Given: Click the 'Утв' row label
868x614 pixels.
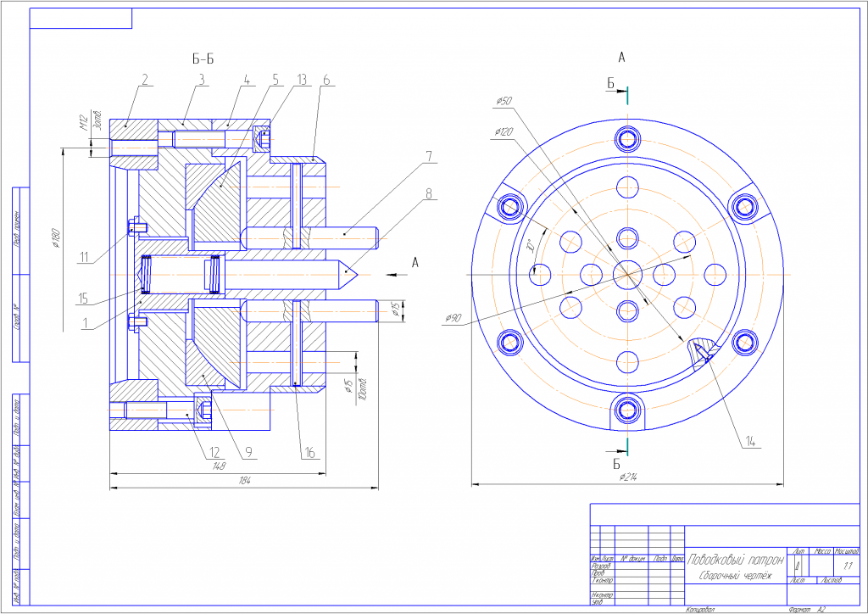Looking at the screenshot, I should pos(598,602).
